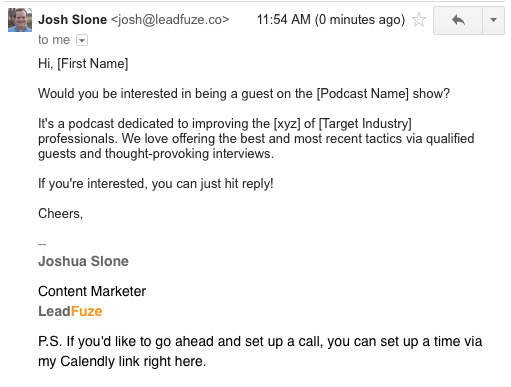
Task: Select the sender name Josh Slone
Action: pos(72,20)
